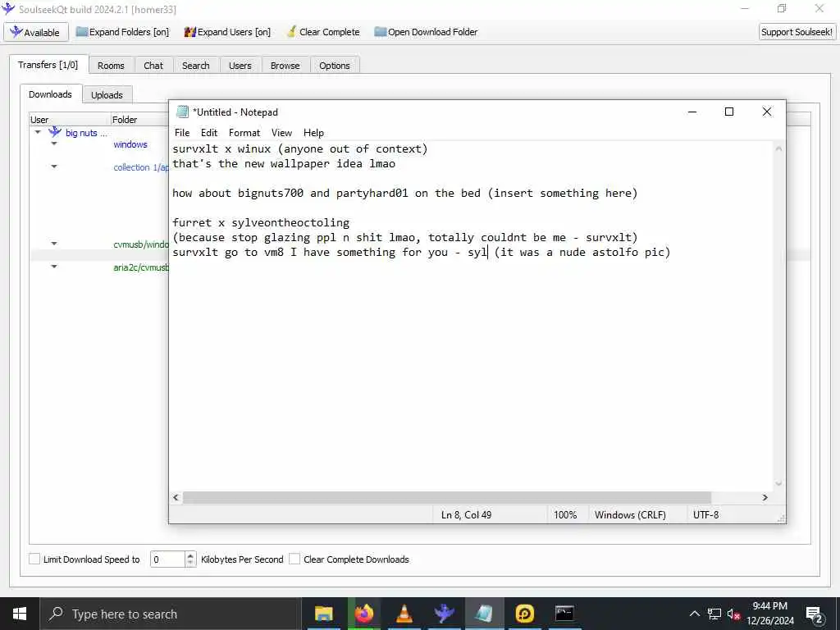Select the Transfers [1/0] tab
This screenshot has width=840, height=630.
coord(48,65)
